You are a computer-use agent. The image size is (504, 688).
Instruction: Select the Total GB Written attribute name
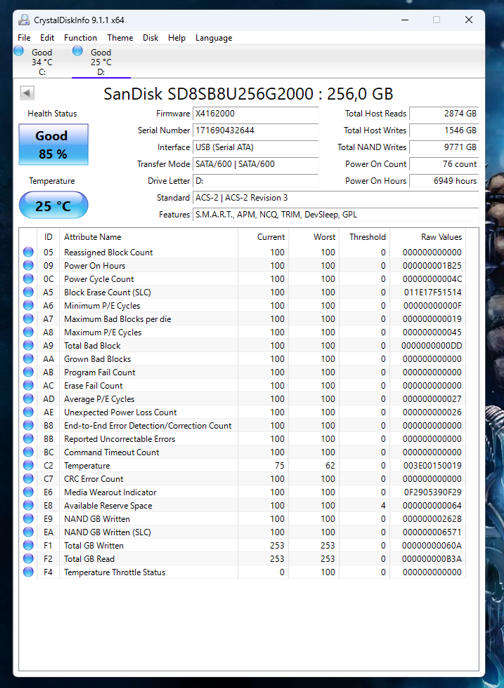[x=94, y=545]
